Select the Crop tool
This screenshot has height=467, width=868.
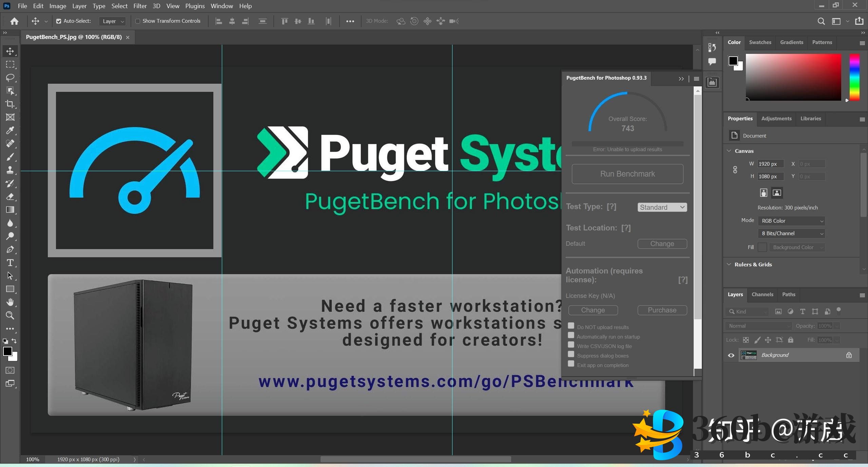[x=10, y=104]
